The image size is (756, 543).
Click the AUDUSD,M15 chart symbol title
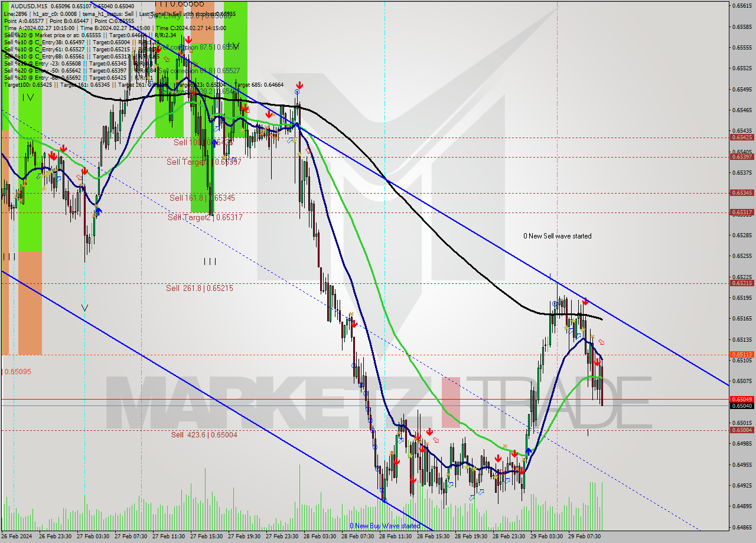coord(29,6)
